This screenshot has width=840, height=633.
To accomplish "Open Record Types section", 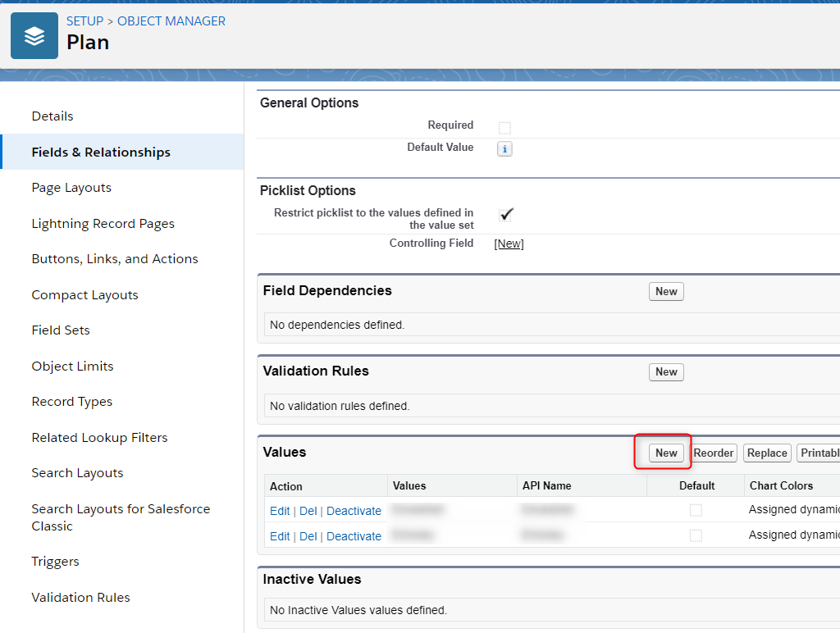I will click(72, 402).
